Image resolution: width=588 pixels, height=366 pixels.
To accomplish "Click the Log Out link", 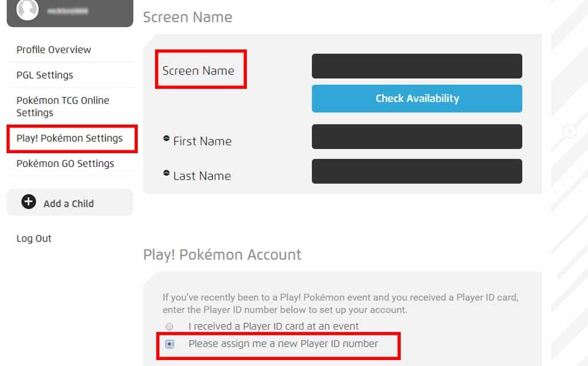I will click(34, 238).
